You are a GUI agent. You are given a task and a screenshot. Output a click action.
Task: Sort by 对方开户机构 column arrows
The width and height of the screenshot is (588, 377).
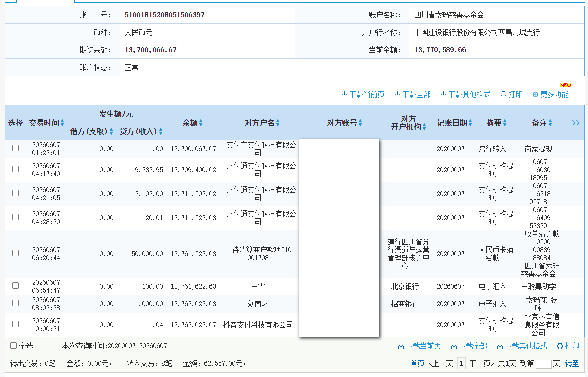[424, 127]
